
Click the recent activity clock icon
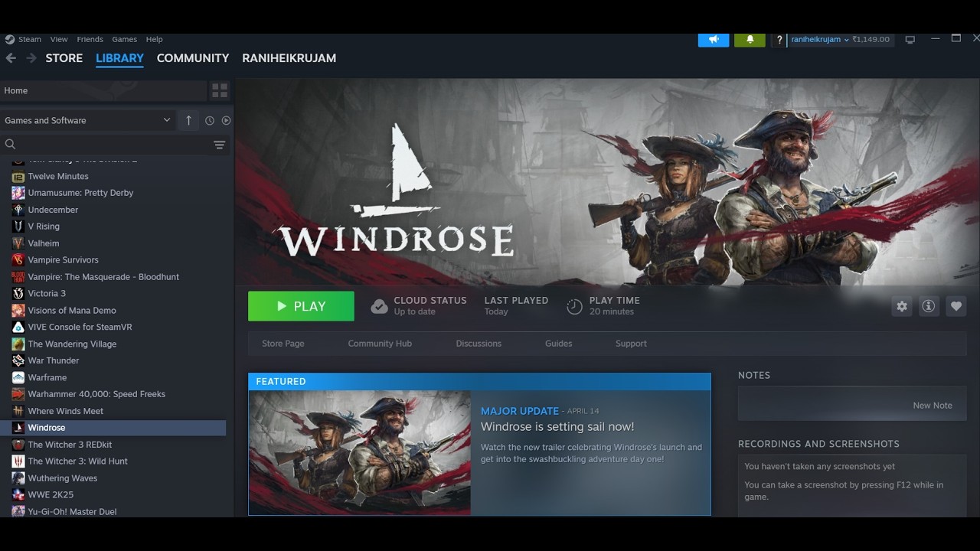(210, 120)
